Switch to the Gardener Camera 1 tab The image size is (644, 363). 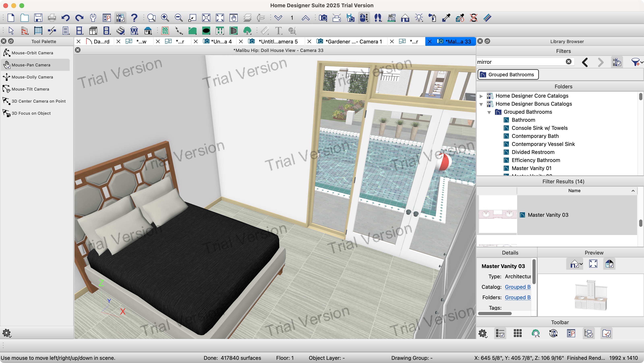point(350,41)
